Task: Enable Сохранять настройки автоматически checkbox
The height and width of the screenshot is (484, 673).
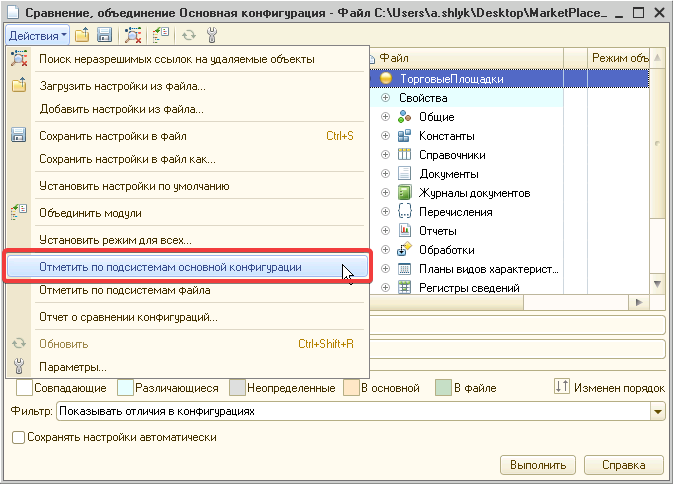Action: tap(18, 437)
